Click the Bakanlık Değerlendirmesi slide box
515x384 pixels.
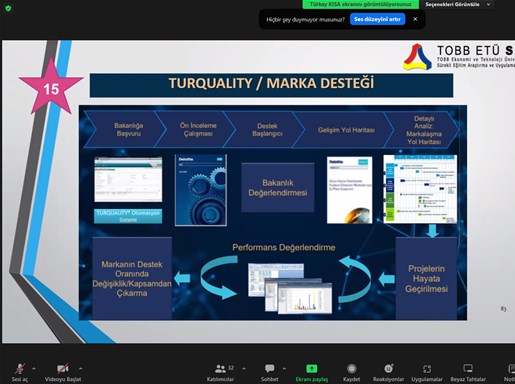[278, 188]
